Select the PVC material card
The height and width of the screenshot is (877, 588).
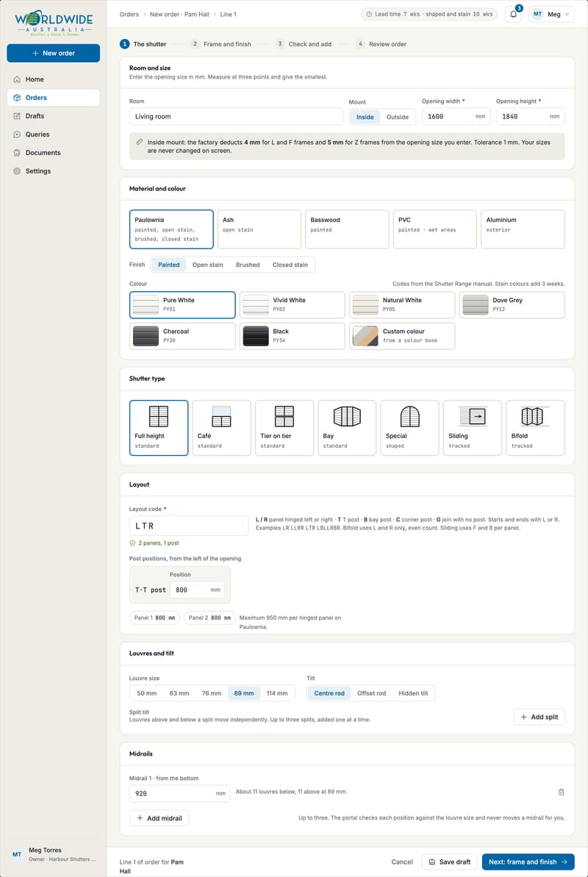pyautogui.click(x=434, y=229)
